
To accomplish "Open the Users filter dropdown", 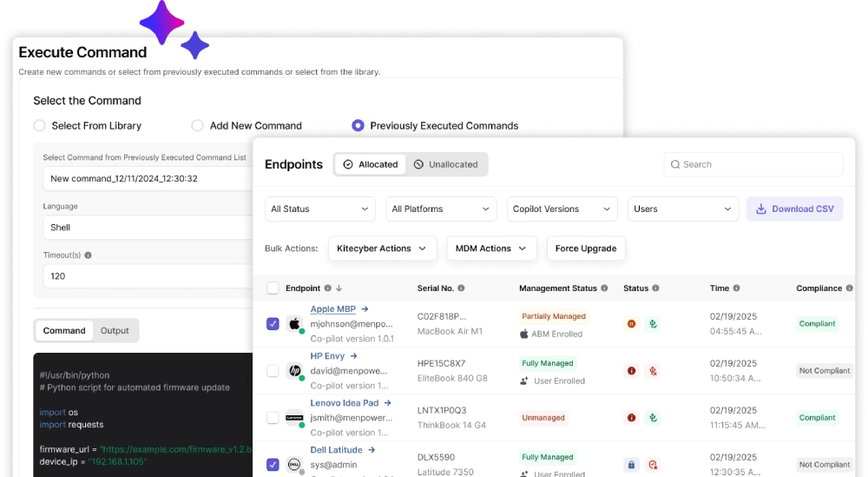I will tap(683, 209).
